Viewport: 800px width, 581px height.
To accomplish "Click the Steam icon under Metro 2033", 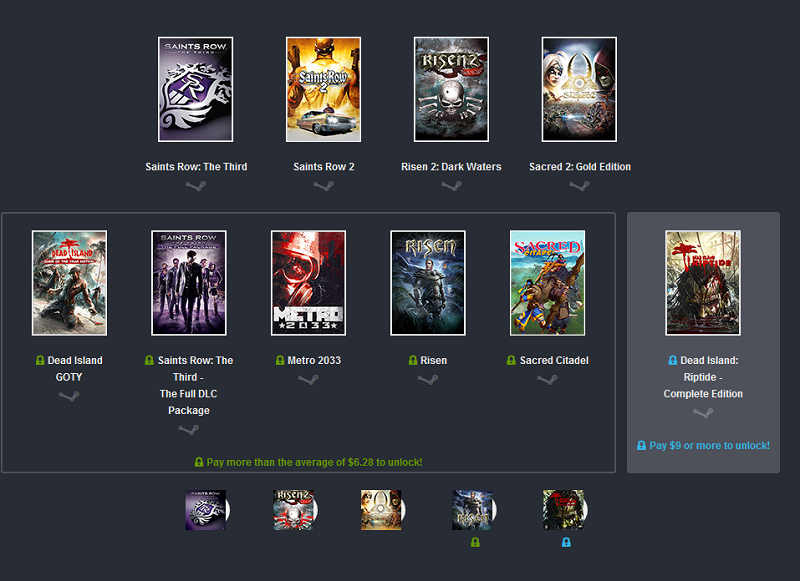I will [x=308, y=380].
